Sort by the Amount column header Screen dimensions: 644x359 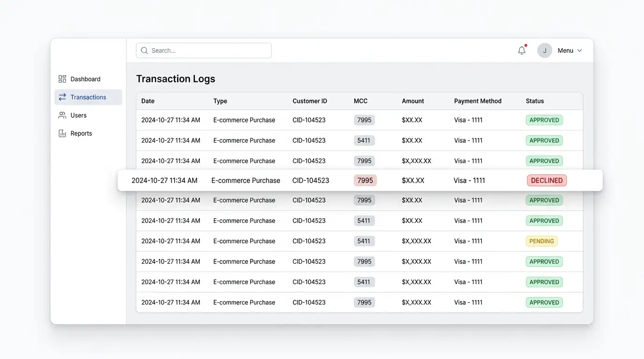click(x=413, y=101)
